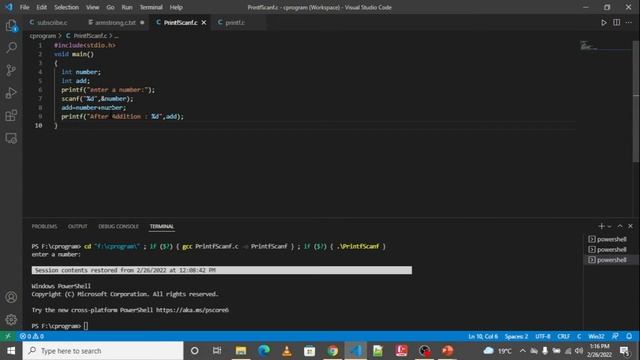Click the editor vertical scrollbar
This screenshot has width=640, height=360.
point(636,101)
